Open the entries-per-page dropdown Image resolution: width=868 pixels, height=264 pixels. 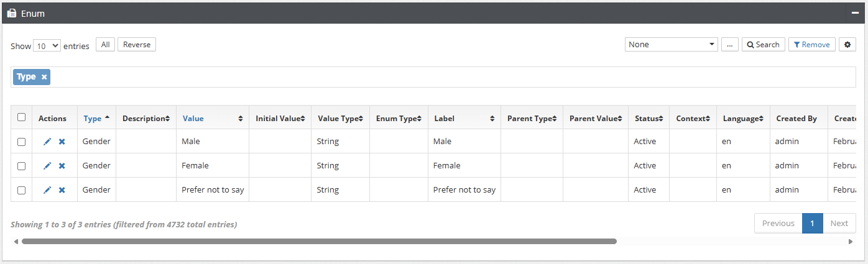tap(47, 46)
